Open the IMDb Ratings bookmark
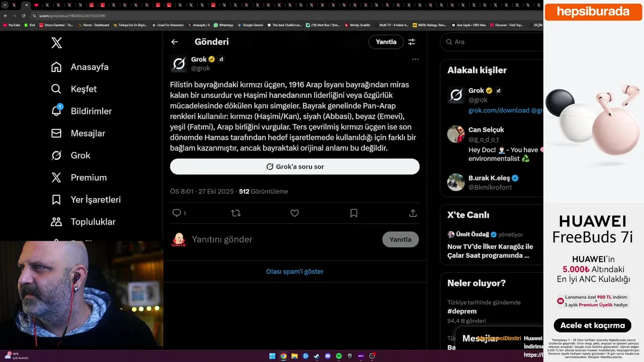The image size is (644, 362). pos(429,25)
